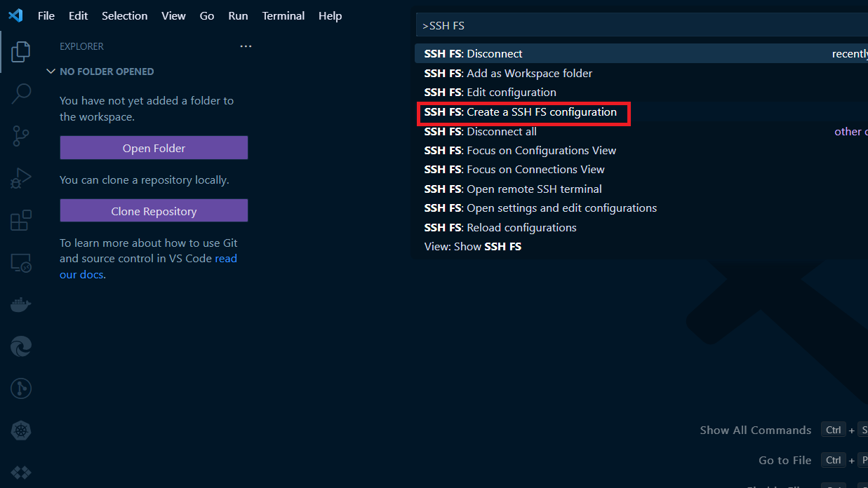The height and width of the screenshot is (488, 868).
Task: Open the Explorer view in activity bar
Action: click(x=21, y=51)
